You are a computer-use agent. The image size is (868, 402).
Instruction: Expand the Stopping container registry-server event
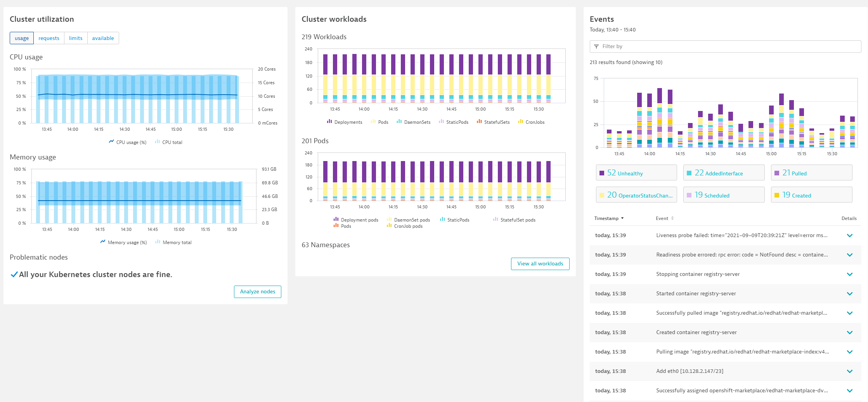849,274
